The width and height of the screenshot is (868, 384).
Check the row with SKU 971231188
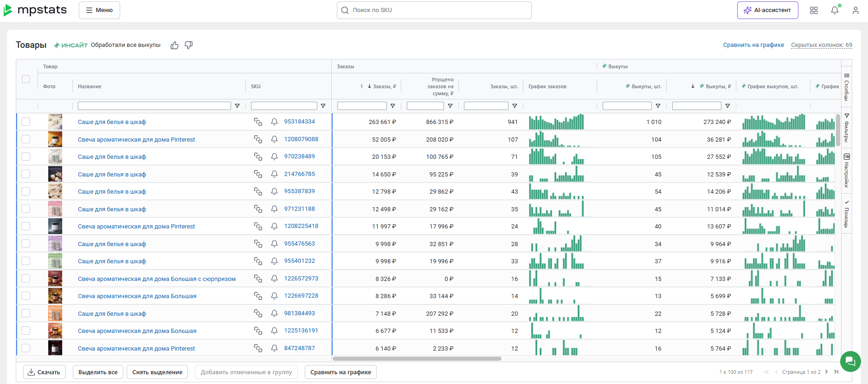pyautogui.click(x=26, y=209)
